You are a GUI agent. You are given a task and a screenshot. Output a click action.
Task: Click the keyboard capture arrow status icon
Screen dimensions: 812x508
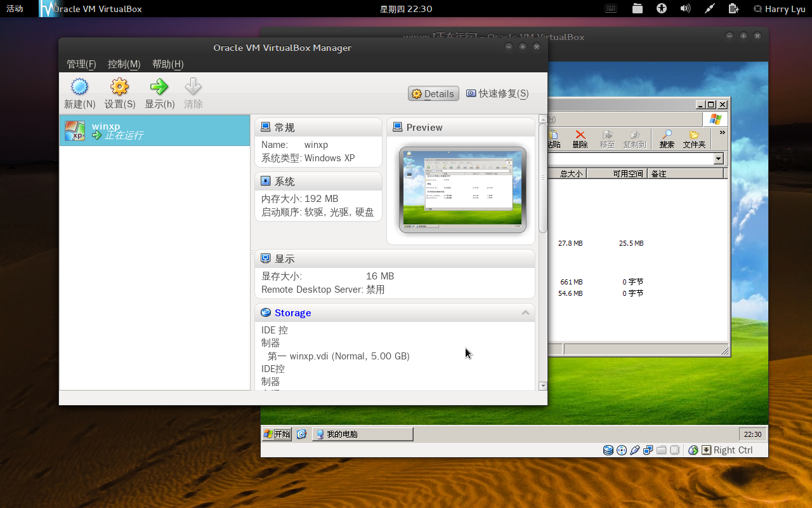pyautogui.click(x=707, y=450)
